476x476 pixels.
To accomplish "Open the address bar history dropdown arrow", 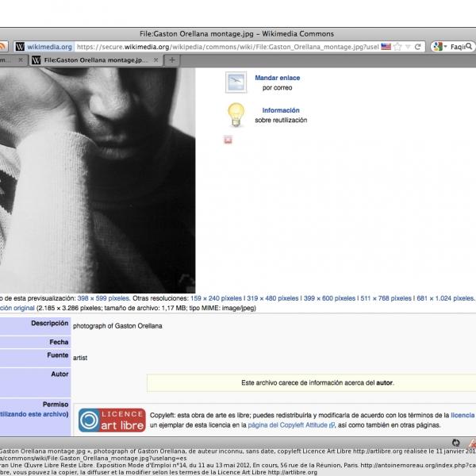I will pos(408,47).
